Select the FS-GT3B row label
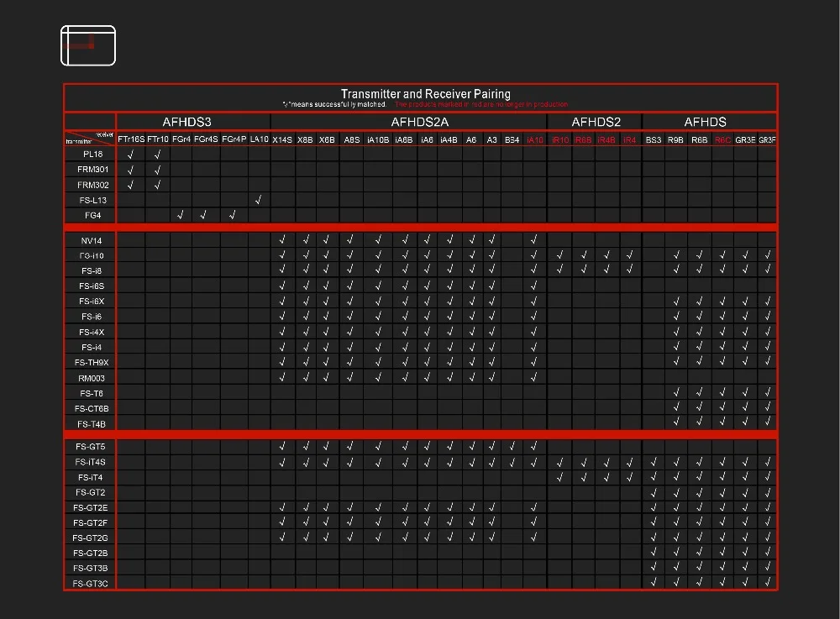The image size is (840, 619). 90,568
